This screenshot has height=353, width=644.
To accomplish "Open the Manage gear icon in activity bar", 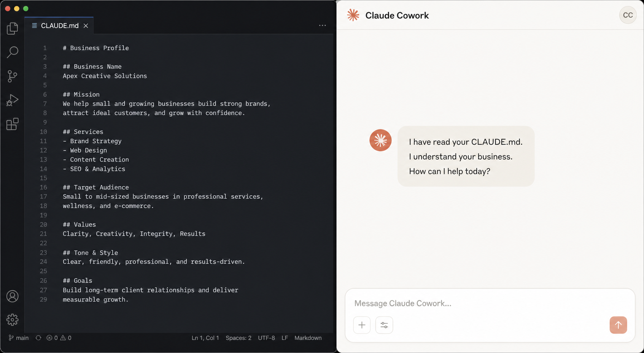I will tap(12, 320).
